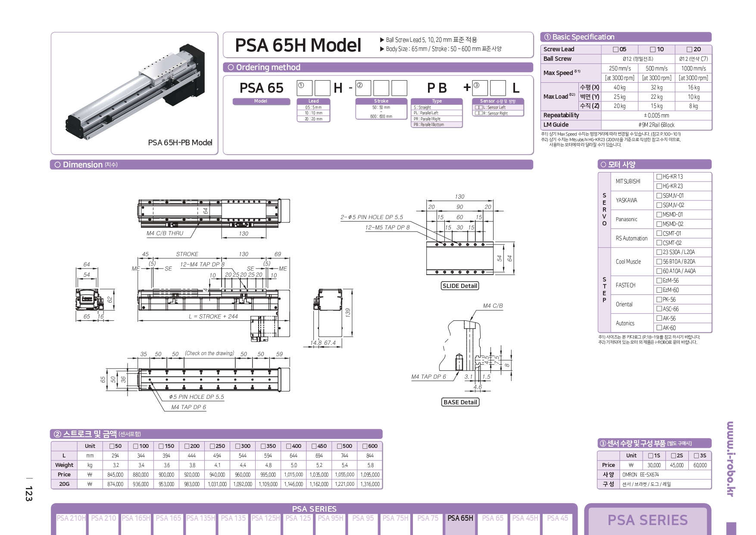
Task: Tick the stroke 300 checkbox
Action: [237, 446]
